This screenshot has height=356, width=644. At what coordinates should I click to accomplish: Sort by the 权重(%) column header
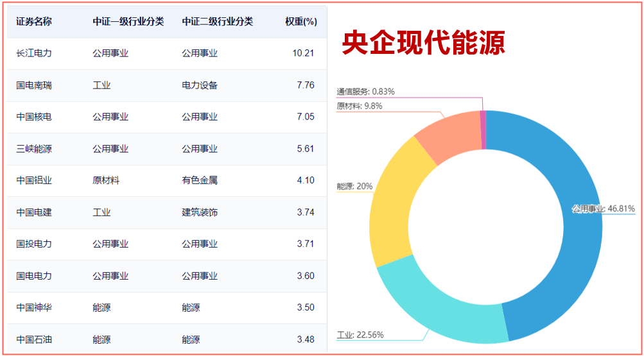(301, 21)
